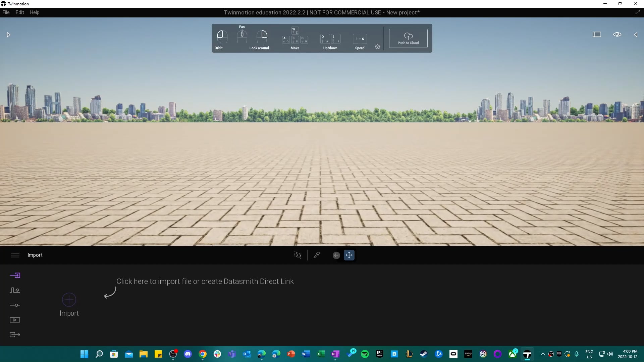The image size is (644, 362).
Task: Adjust the camera Speed control labeled 1-6
Action: coord(360,39)
